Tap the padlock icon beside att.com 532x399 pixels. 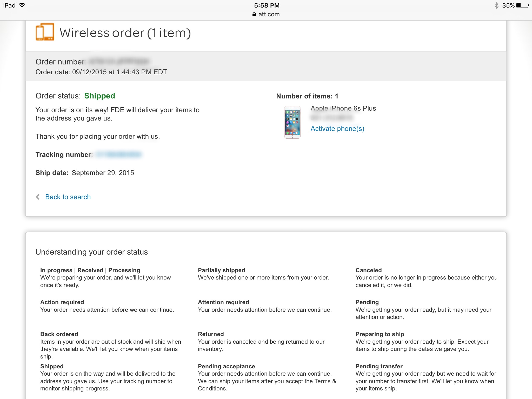[254, 14]
